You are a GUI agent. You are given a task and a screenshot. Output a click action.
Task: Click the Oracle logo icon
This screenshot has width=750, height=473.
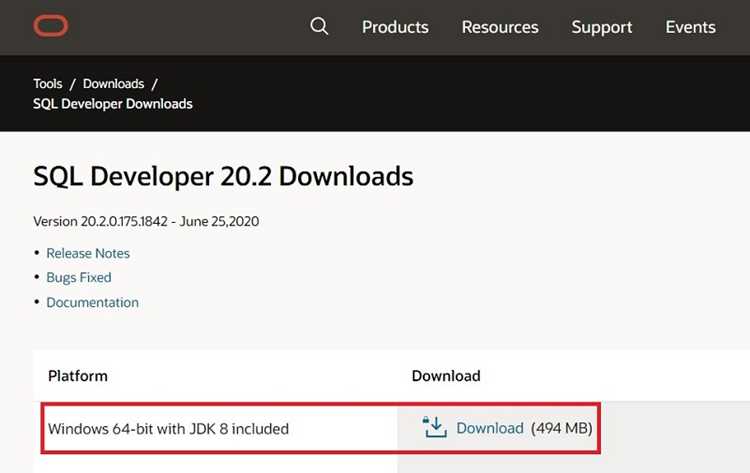click(51, 26)
